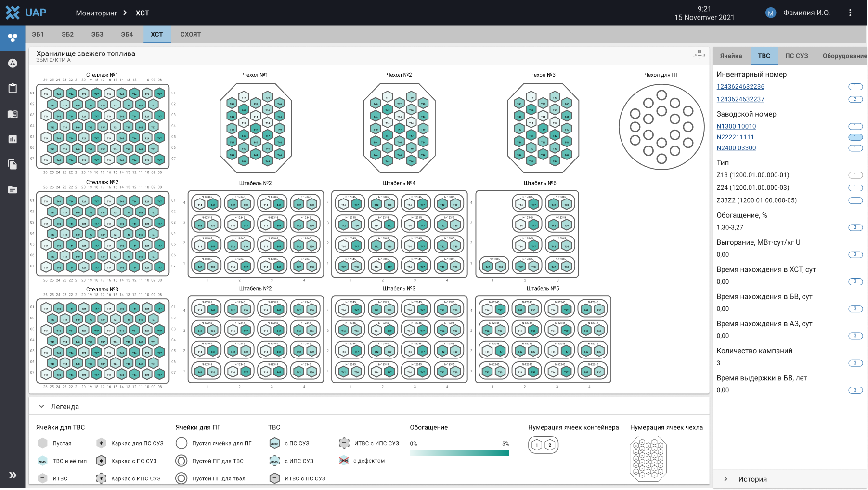Click the clipboard icon in sidebar
Viewport: 868px width, 490px height.
(x=13, y=88)
